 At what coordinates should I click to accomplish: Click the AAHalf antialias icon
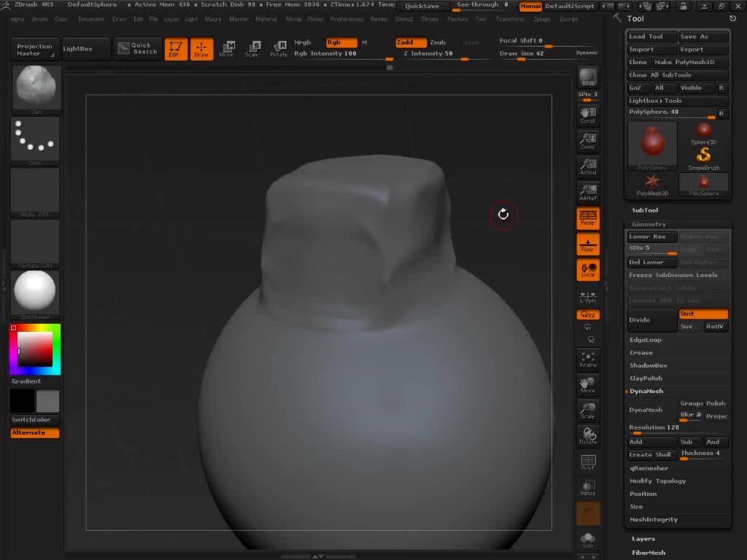coord(588,192)
